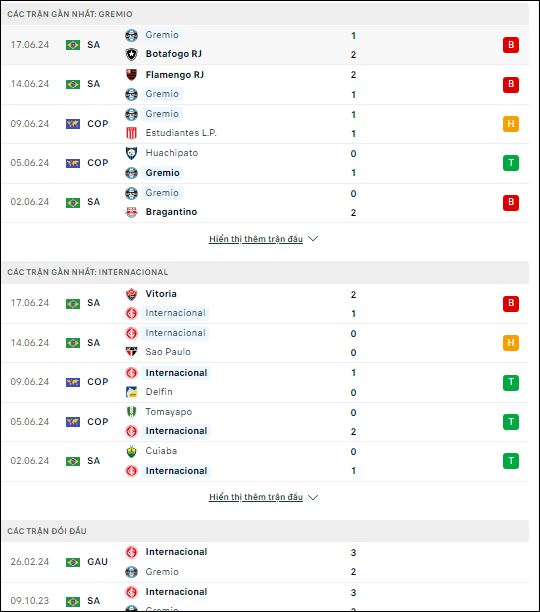This screenshot has height=612, width=540.
Task: Open the 'Hiển thị thêm trận đấu' link under Gremio
Action: 256,238
